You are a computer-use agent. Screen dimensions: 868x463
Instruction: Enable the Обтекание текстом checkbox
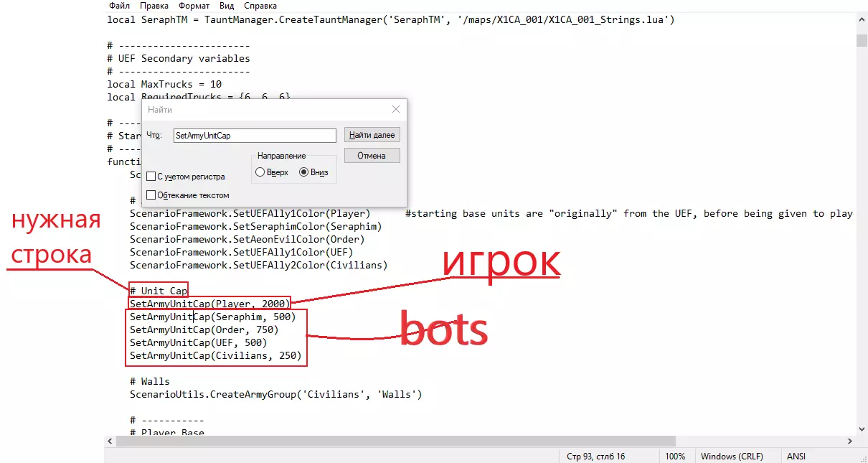pyautogui.click(x=188, y=195)
